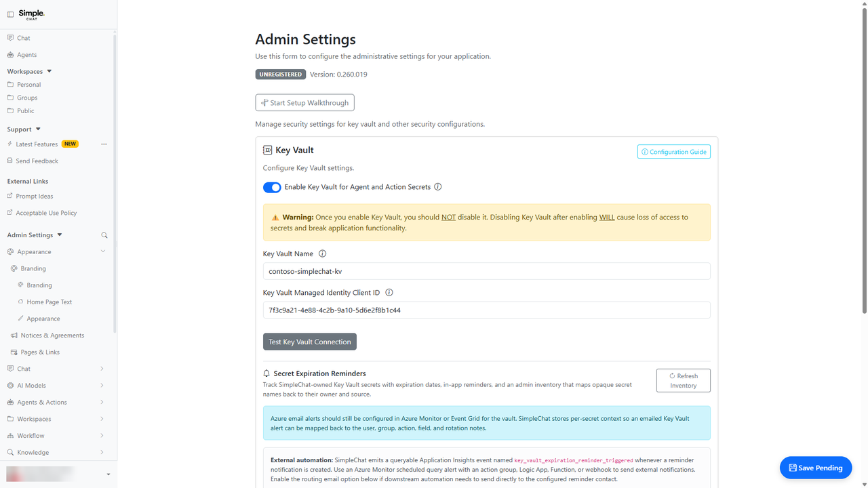
Task: Click Test Key Vault Connection button
Action: coord(310,342)
